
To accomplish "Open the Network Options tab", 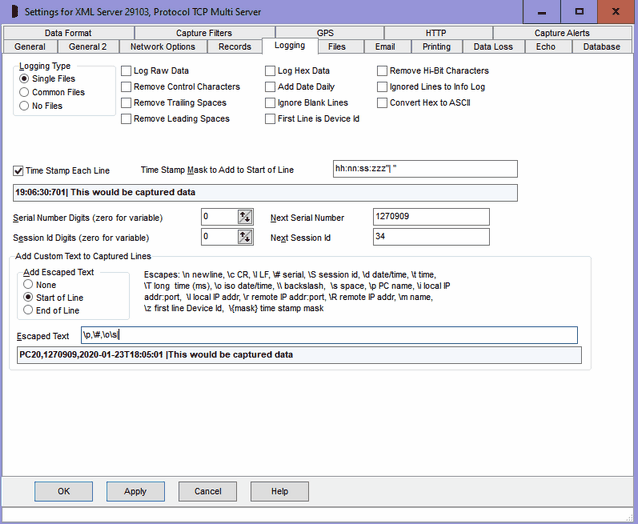I will coord(162,47).
